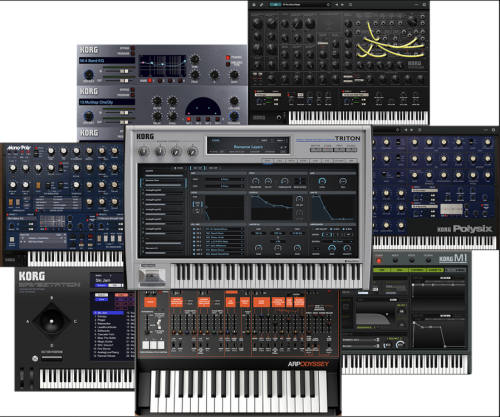
Task: Open the 4 Band EQ effect selector
Action: click(x=107, y=61)
